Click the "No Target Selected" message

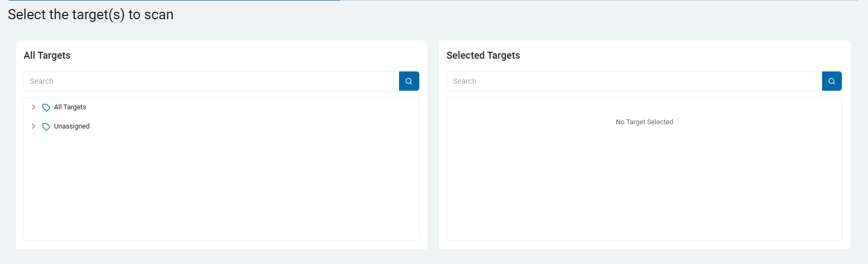(644, 122)
